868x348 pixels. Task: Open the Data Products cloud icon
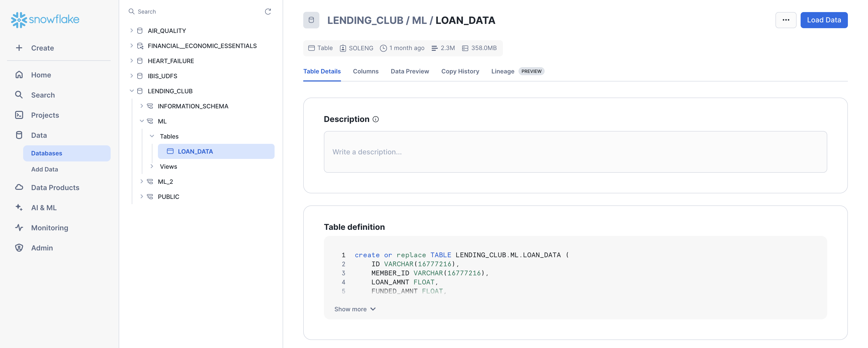(x=19, y=187)
